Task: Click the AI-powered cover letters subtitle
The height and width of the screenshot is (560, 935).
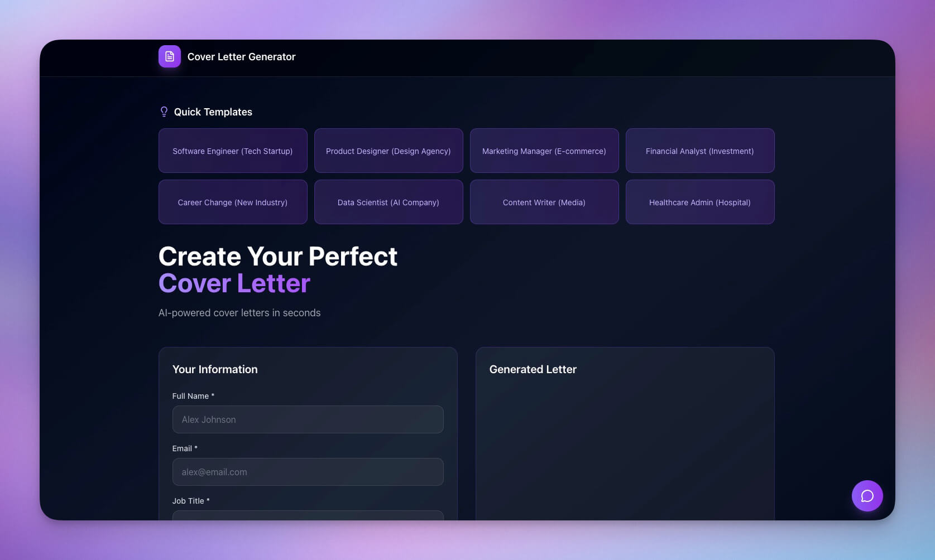Action: point(239,313)
